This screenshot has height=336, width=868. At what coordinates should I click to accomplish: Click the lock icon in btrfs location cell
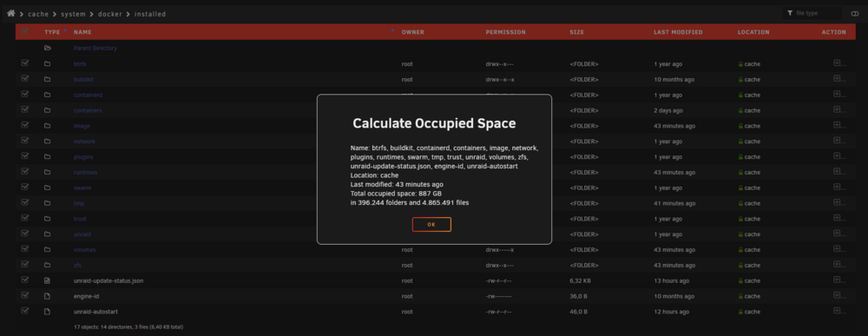(740, 63)
